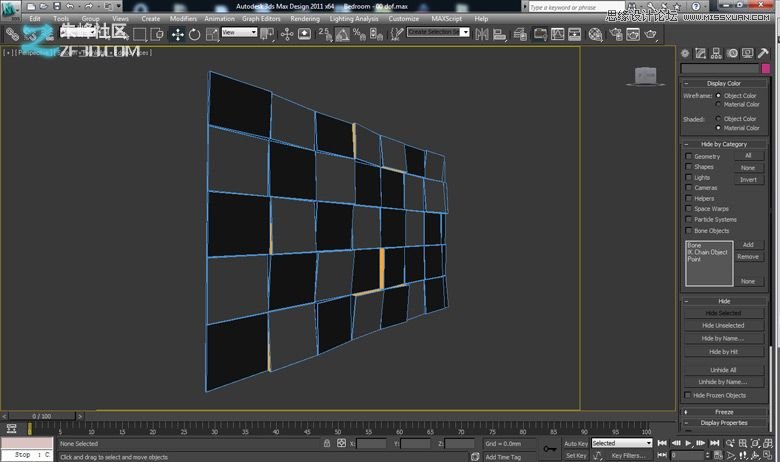Image resolution: width=780 pixels, height=462 pixels.
Task: Select Wireframe Material Color radio button
Action: 718,104
